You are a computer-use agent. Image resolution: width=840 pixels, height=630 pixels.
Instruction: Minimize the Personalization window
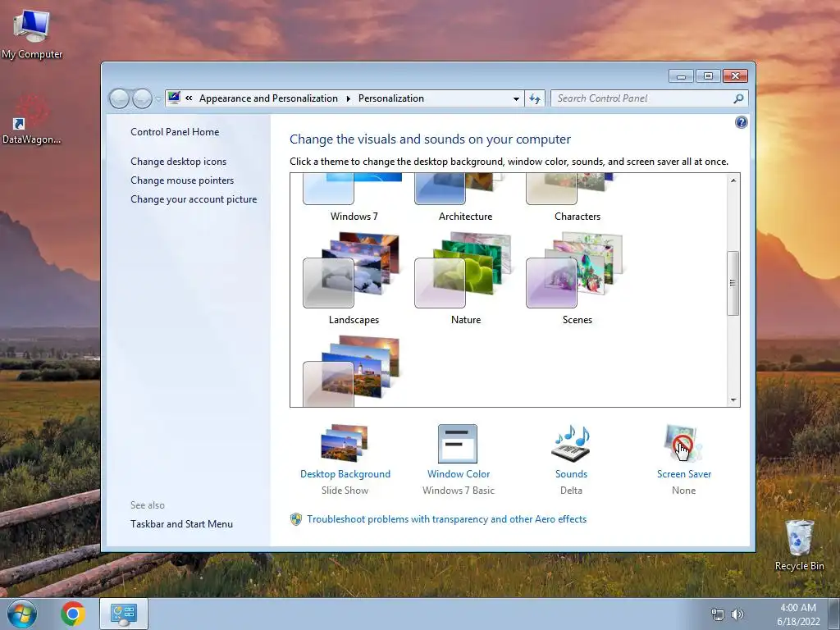pyautogui.click(x=681, y=76)
